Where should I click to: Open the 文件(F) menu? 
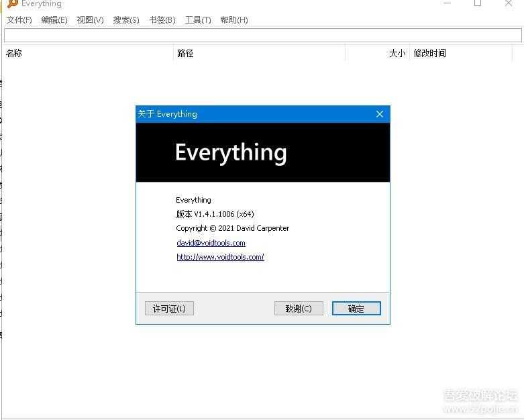(x=19, y=20)
